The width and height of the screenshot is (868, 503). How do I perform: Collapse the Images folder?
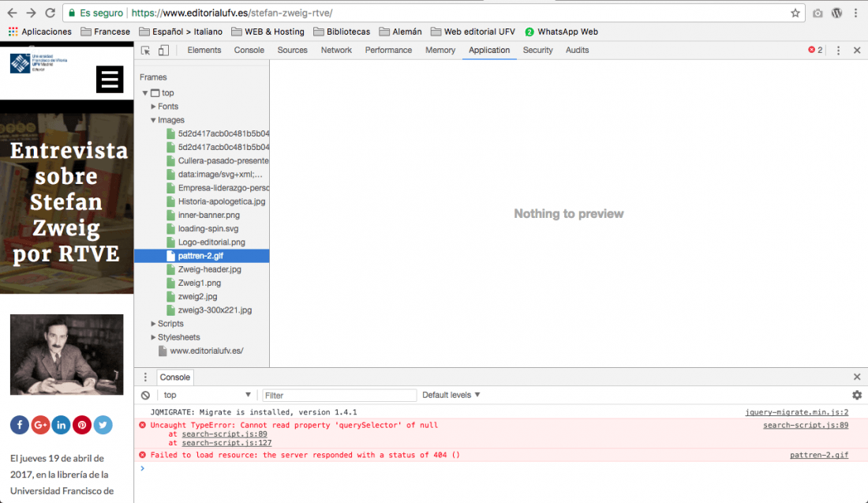tap(153, 120)
